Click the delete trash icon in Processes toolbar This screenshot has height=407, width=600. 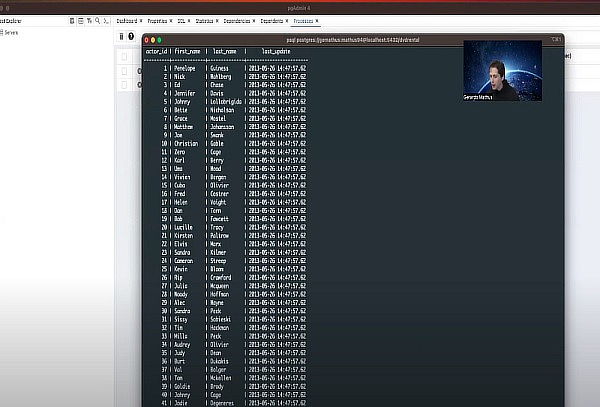click(x=121, y=36)
